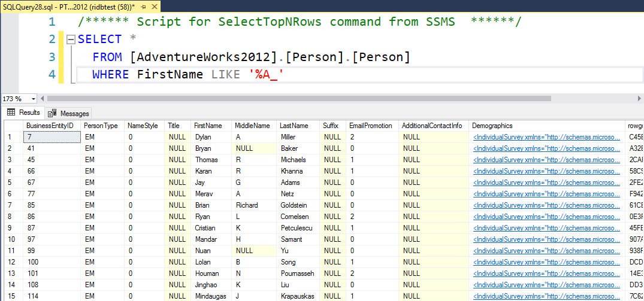Click the LastName cell 'Samant'
The width and height of the screenshot is (644, 301).
[x=298, y=239]
